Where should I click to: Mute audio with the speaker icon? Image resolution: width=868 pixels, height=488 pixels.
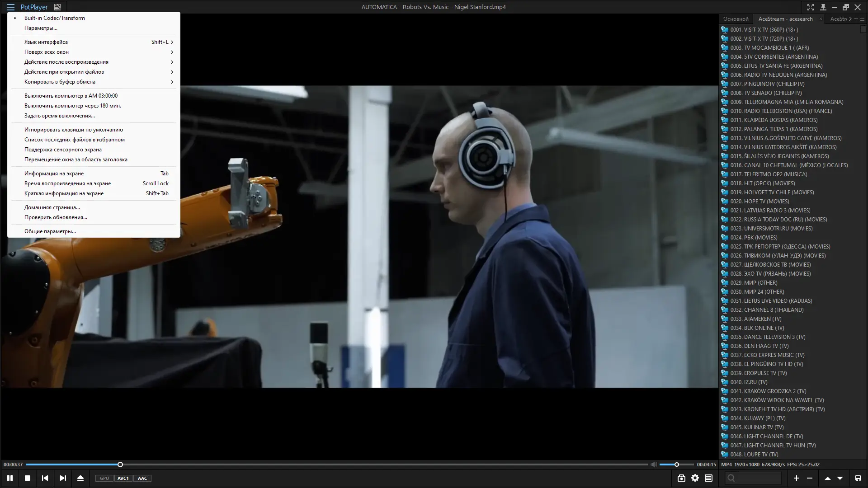[x=653, y=465]
